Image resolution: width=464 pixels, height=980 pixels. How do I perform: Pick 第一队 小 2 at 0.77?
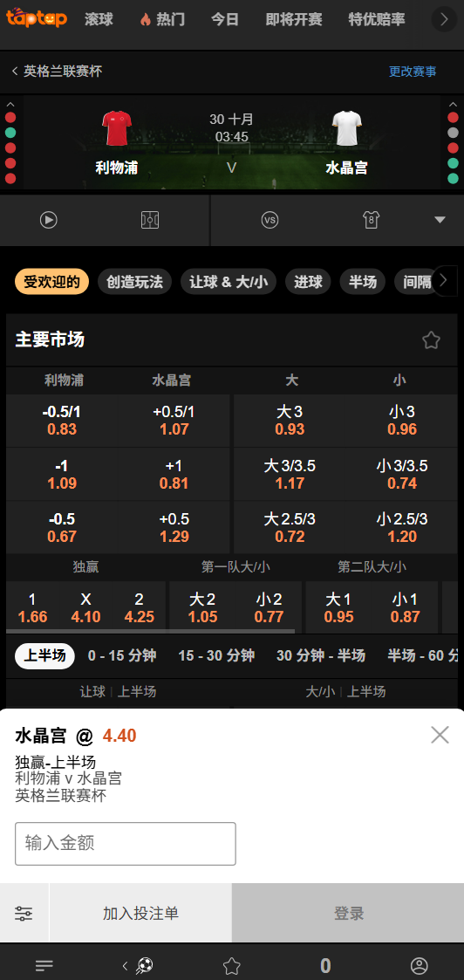click(269, 608)
